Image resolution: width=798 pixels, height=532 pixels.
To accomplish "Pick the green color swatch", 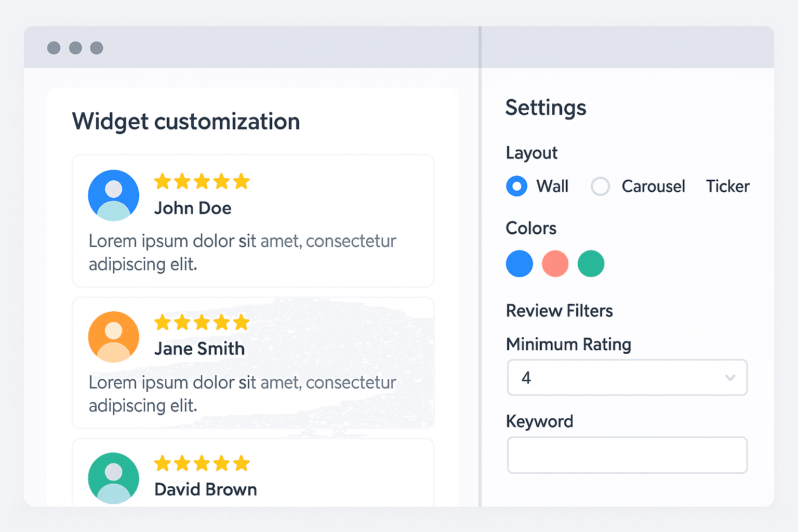I will point(591,263).
